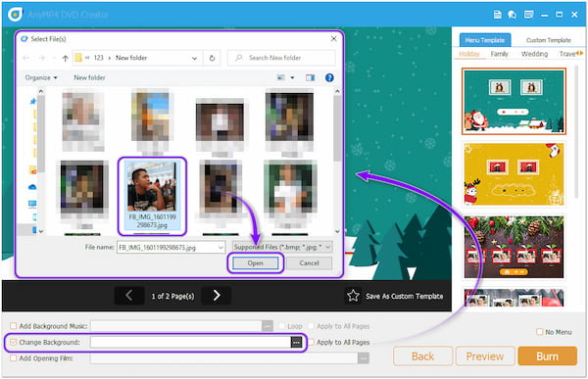588x379 pixels.
Task: Browse for background image with ellipsis button
Action: click(x=296, y=342)
